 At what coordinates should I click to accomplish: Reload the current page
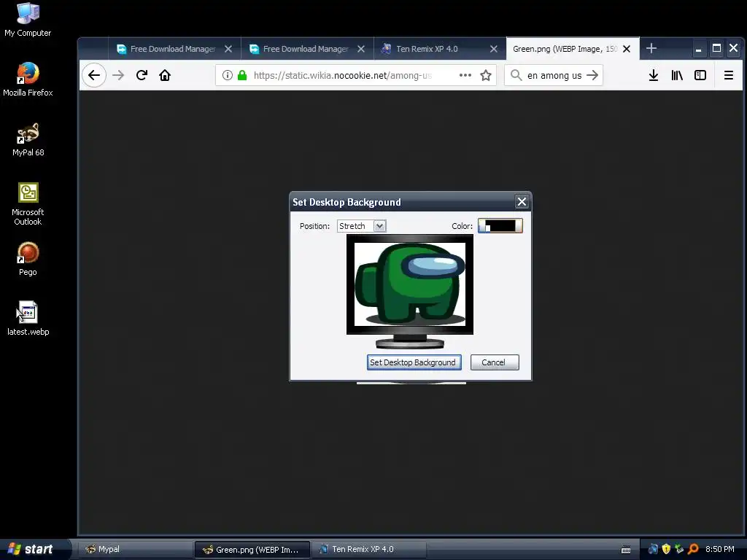(x=142, y=75)
